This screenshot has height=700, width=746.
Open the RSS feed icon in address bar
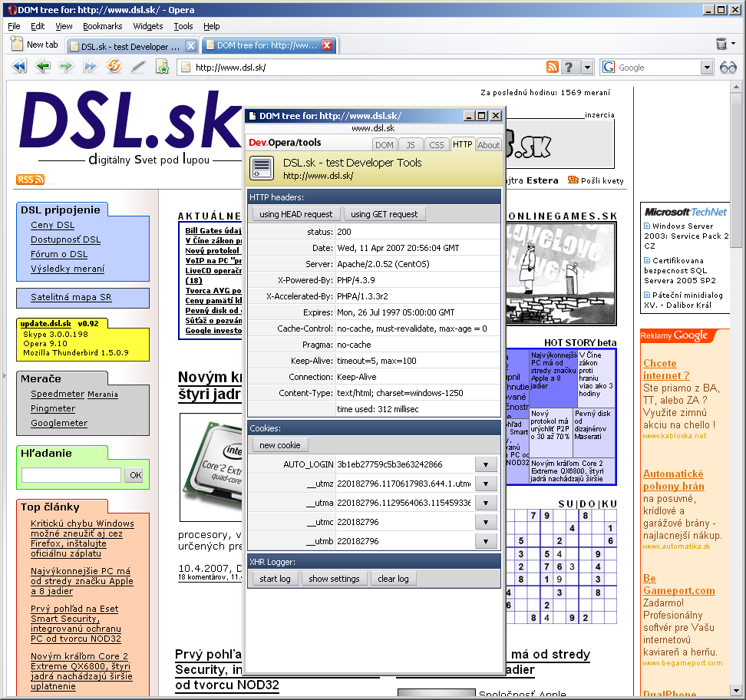tap(553, 67)
